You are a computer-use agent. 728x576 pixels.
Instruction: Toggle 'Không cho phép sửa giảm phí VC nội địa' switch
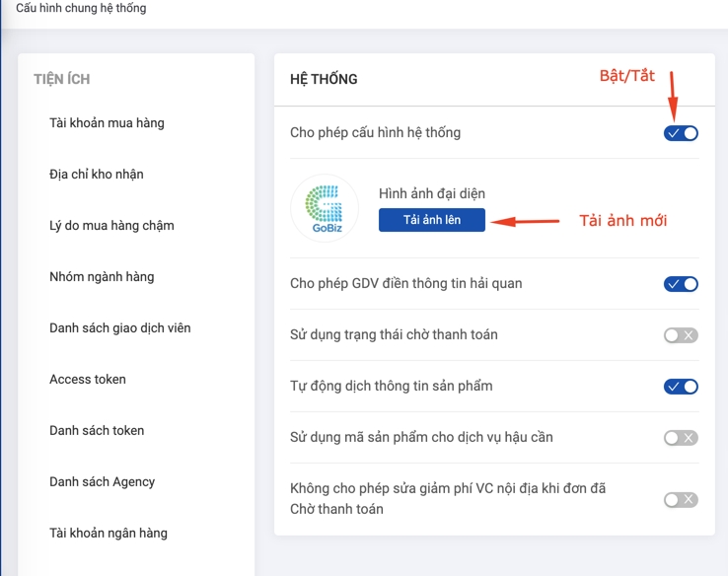[681, 499]
